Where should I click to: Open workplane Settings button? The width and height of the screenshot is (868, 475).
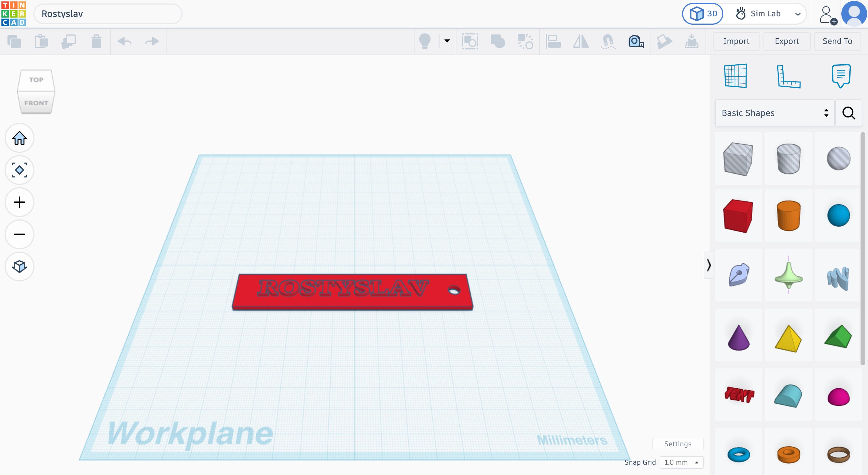[x=678, y=444]
